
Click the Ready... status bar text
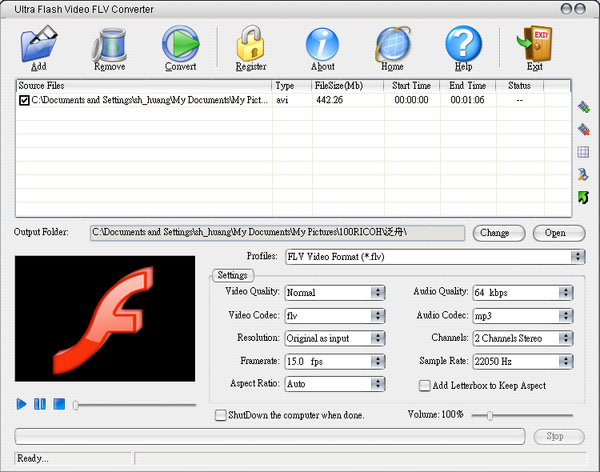coord(33,458)
